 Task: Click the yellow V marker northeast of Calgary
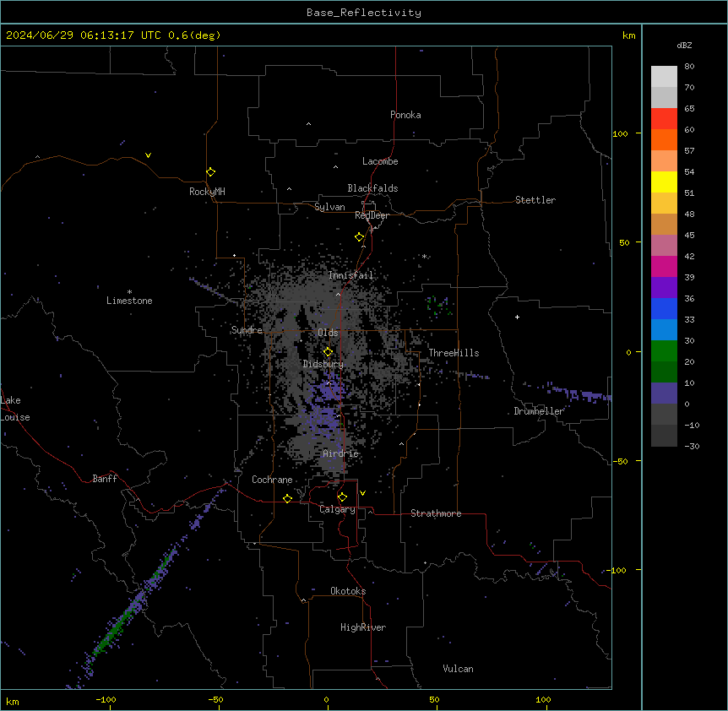pos(362,493)
